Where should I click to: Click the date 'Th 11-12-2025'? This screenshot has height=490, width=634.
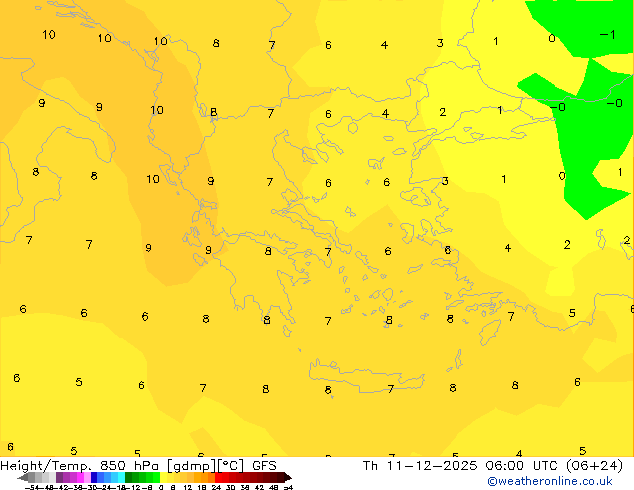pos(420,466)
